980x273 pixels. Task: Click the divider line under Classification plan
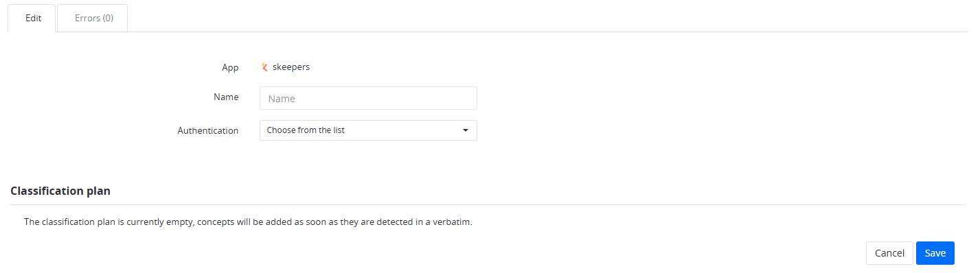(488, 204)
